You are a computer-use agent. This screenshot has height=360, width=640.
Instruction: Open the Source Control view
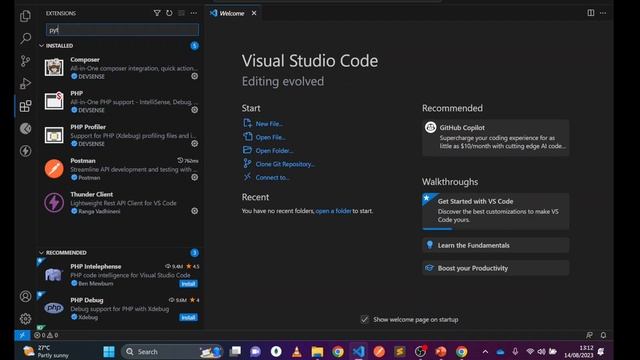tap(25, 61)
